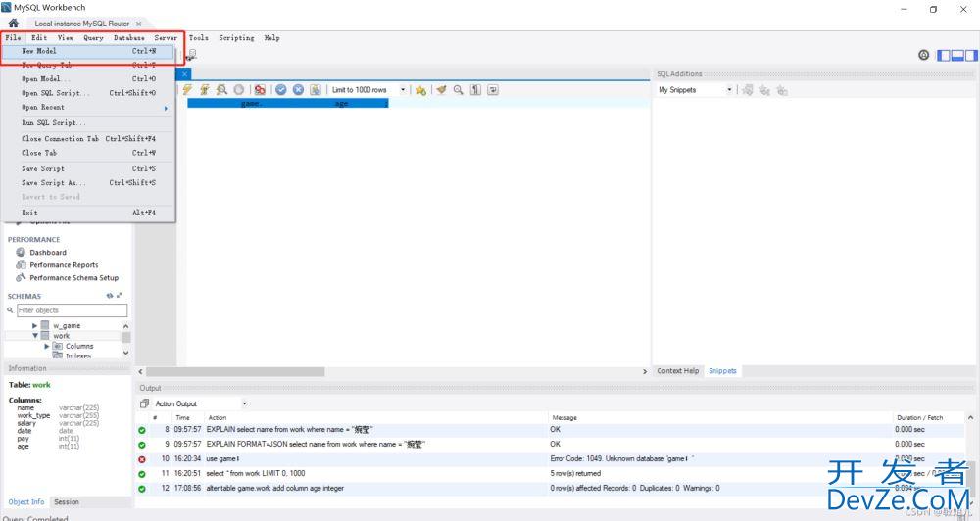
Task: Toggle invisible characters display icon
Action: [x=475, y=90]
